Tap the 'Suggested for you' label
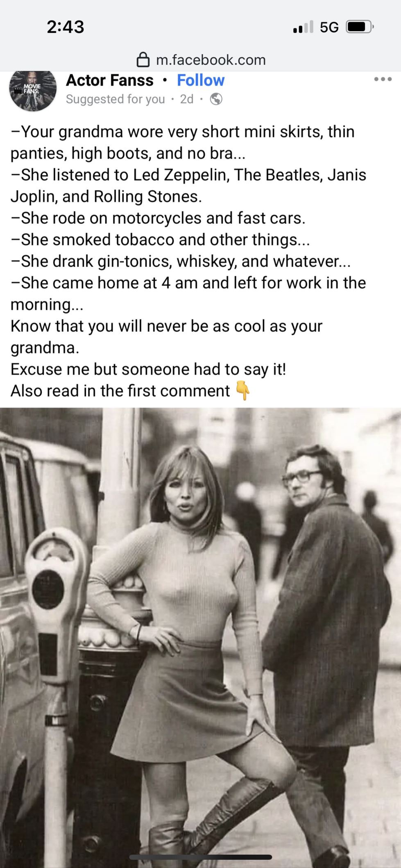Screen dimensions: 401x868 coord(116,99)
